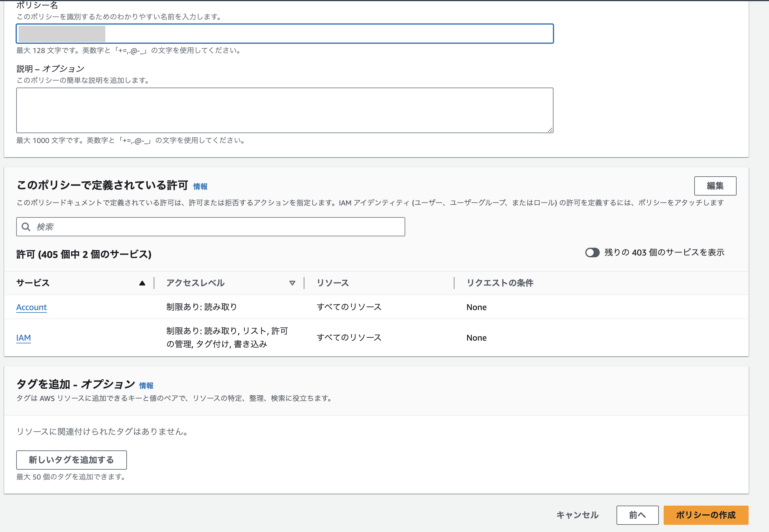The height and width of the screenshot is (532, 769).
Task: Click the description optional text area
Action: point(285,110)
